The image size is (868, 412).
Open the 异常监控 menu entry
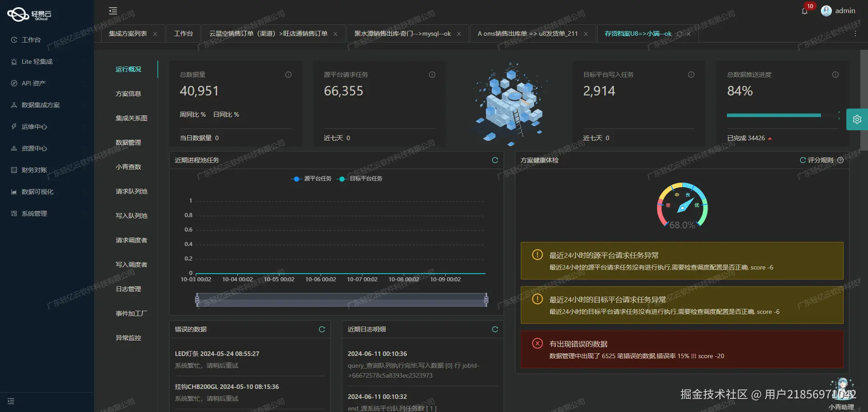pos(128,337)
